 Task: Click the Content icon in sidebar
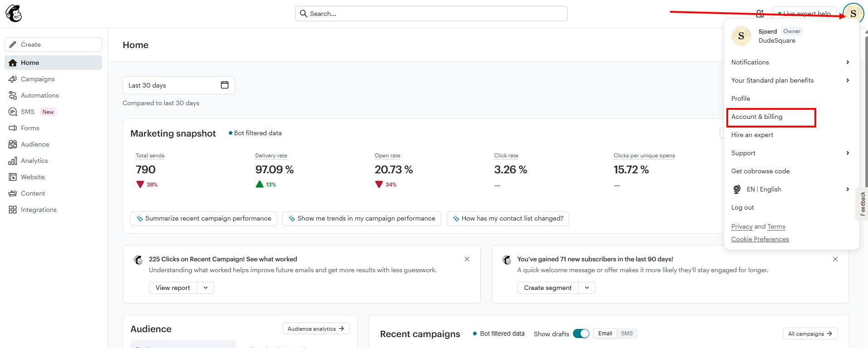(13, 193)
